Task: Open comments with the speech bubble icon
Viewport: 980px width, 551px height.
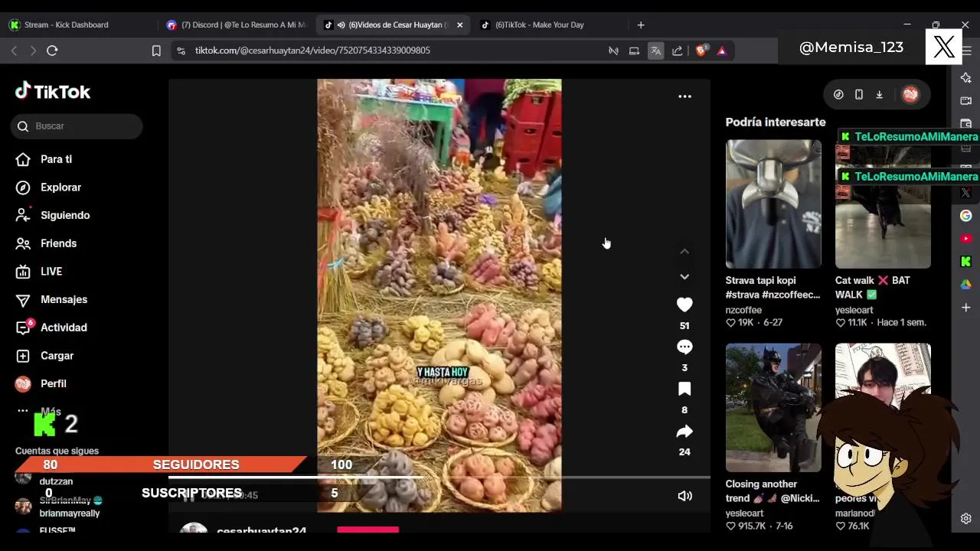Action: 684,347
